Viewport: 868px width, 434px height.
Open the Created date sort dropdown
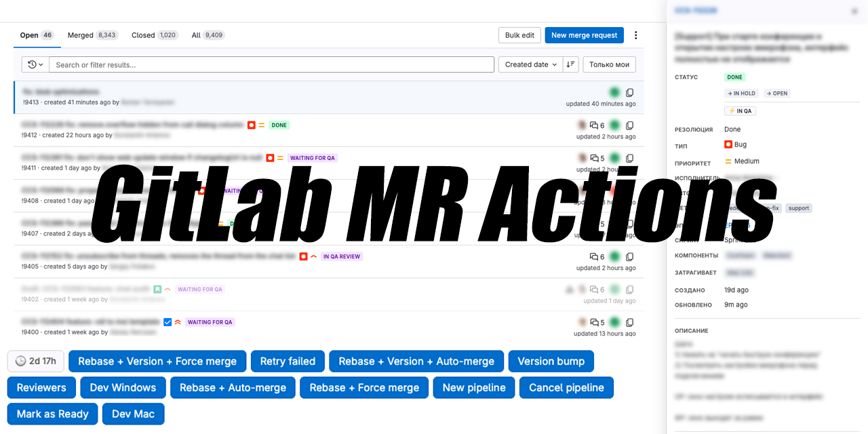pos(531,64)
